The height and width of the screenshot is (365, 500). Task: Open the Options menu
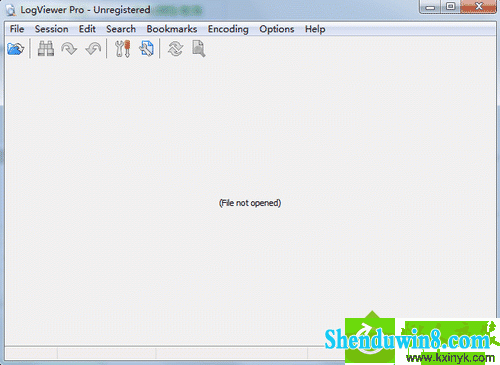(277, 29)
